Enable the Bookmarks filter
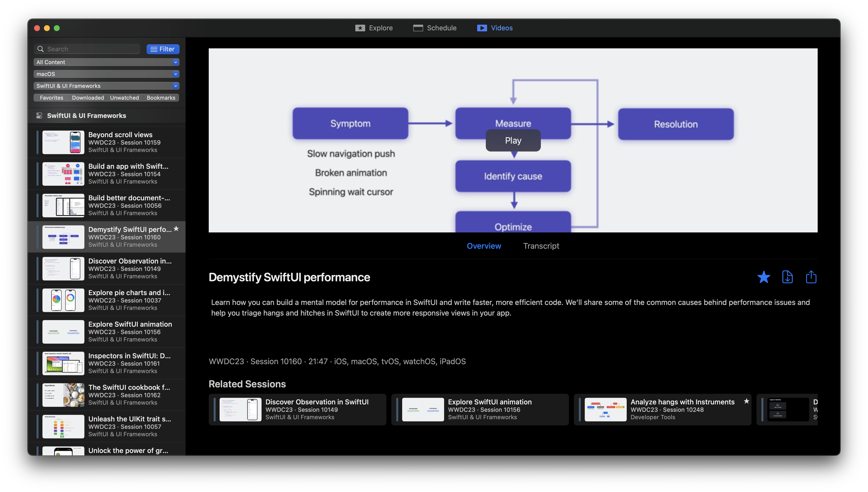This screenshot has width=868, height=492. [x=161, y=98]
